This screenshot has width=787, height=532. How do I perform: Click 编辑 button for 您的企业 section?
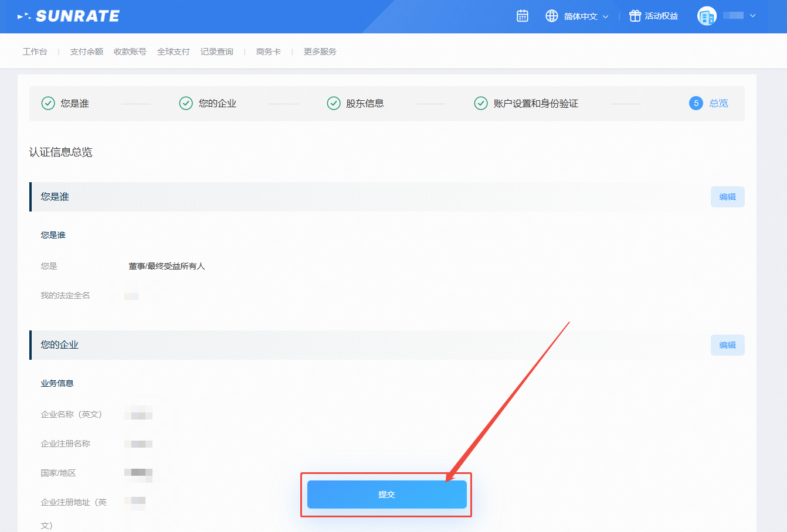click(727, 345)
